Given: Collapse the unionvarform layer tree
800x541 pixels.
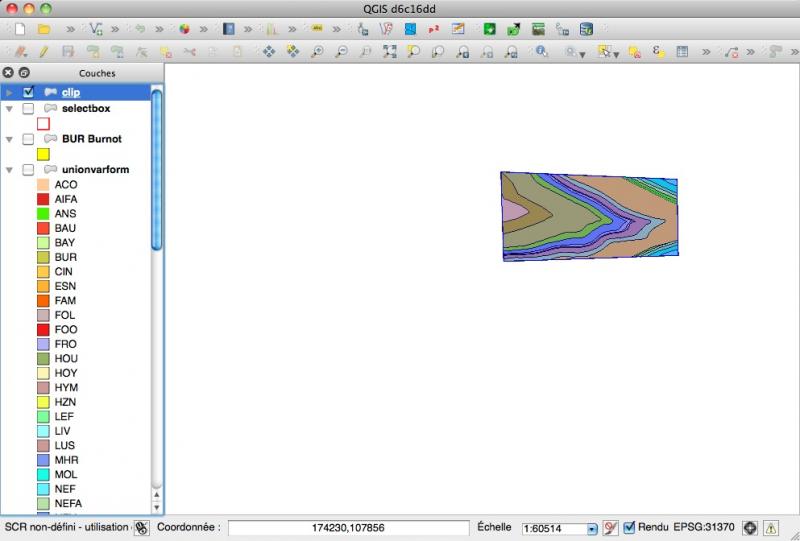Looking at the screenshot, I should click(x=9, y=170).
